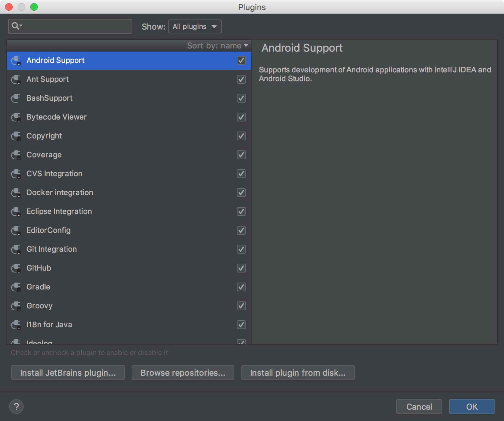Click Install JetBrains plugin... button
The image size is (504, 421).
tap(68, 373)
